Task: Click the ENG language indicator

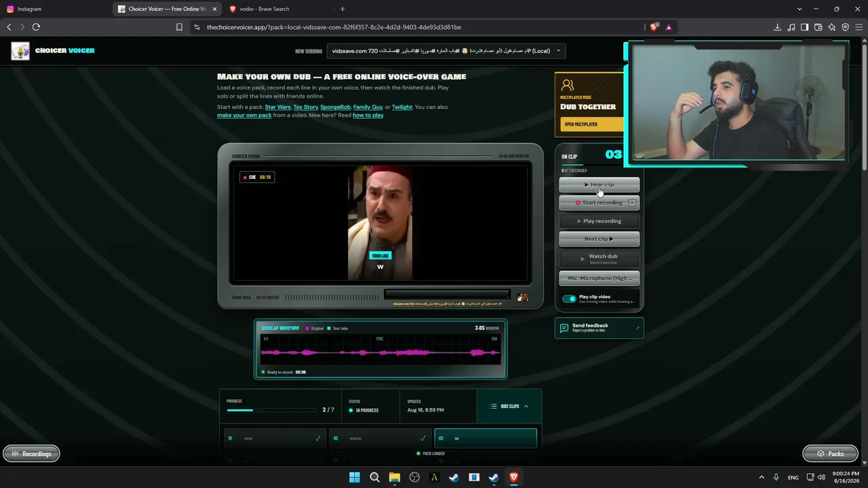Action: [793, 477]
